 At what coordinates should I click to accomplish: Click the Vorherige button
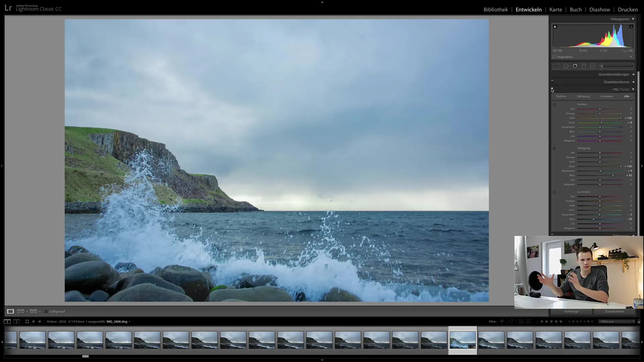(572, 312)
